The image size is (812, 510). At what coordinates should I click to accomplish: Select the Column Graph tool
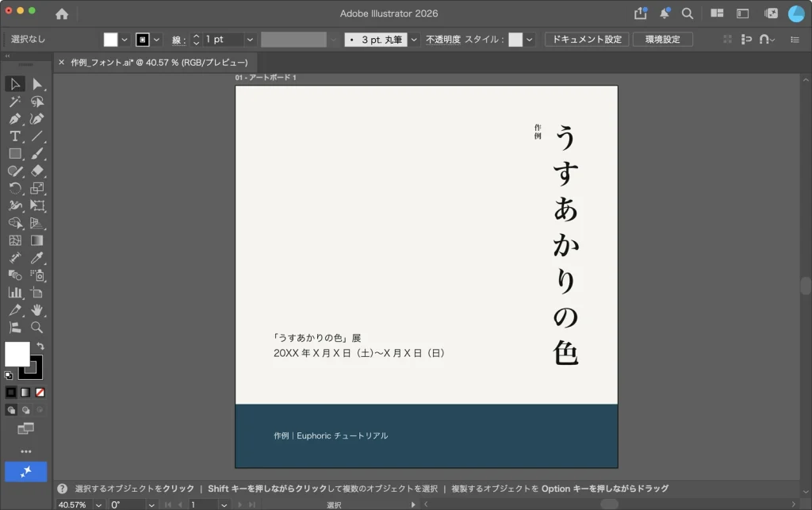[x=15, y=293]
